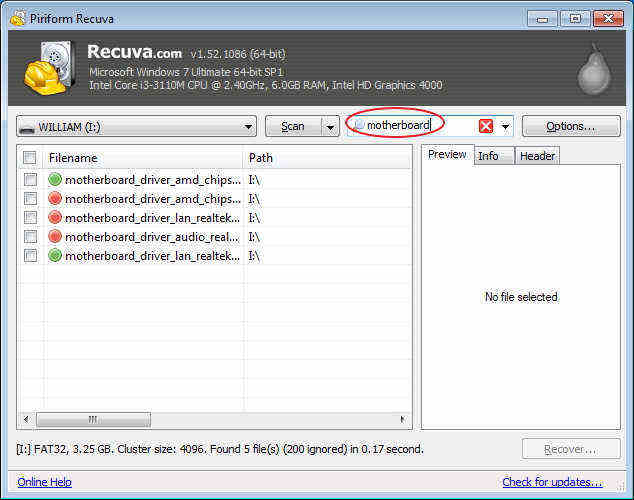The image size is (634, 500).
Task: Switch to the Header tab
Action: click(537, 156)
